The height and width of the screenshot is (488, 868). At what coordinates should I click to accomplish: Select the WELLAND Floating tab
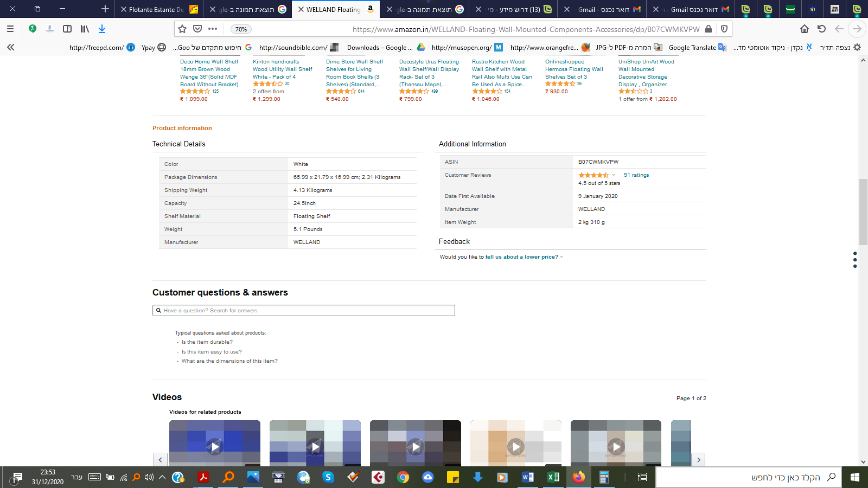coord(336,9)
